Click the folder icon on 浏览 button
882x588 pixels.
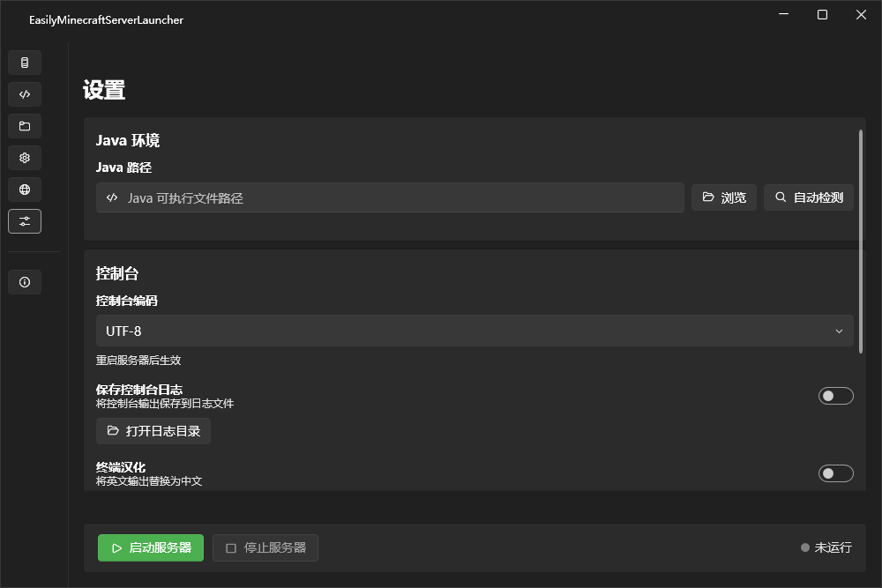708,197
